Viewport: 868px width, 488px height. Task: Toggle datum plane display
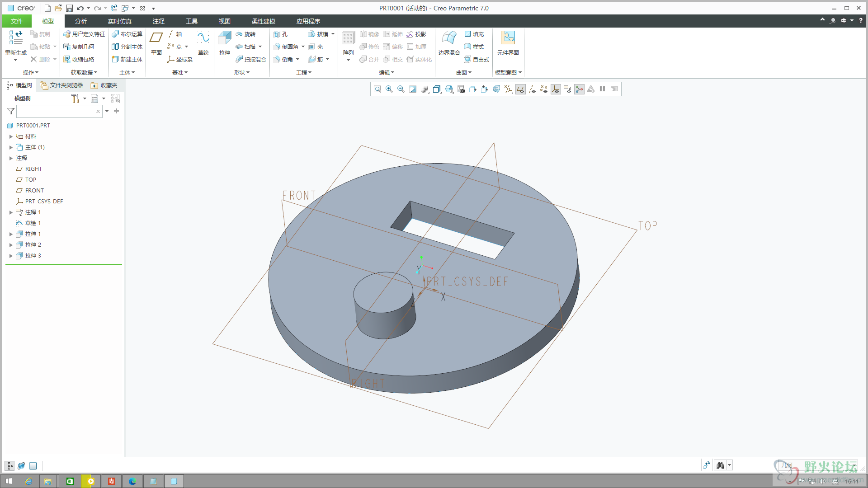[x=520, y=89]
